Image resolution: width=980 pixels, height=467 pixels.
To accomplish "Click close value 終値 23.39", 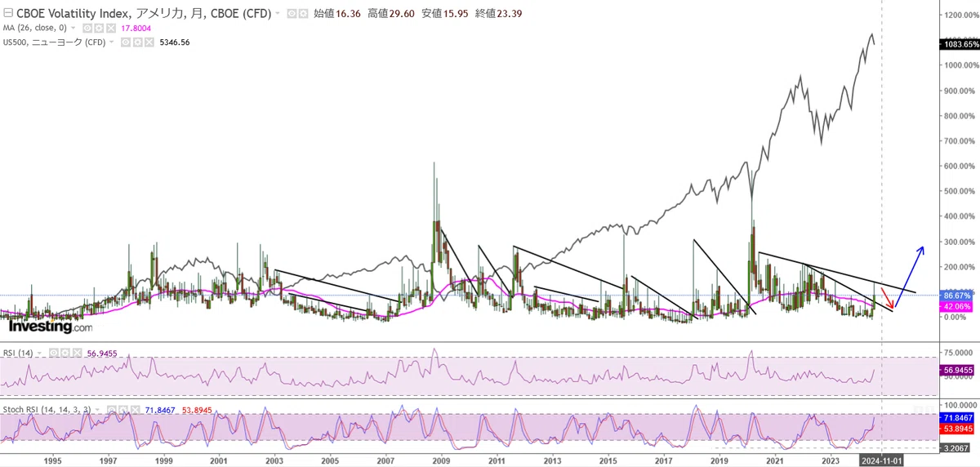I will coord(500,14).
